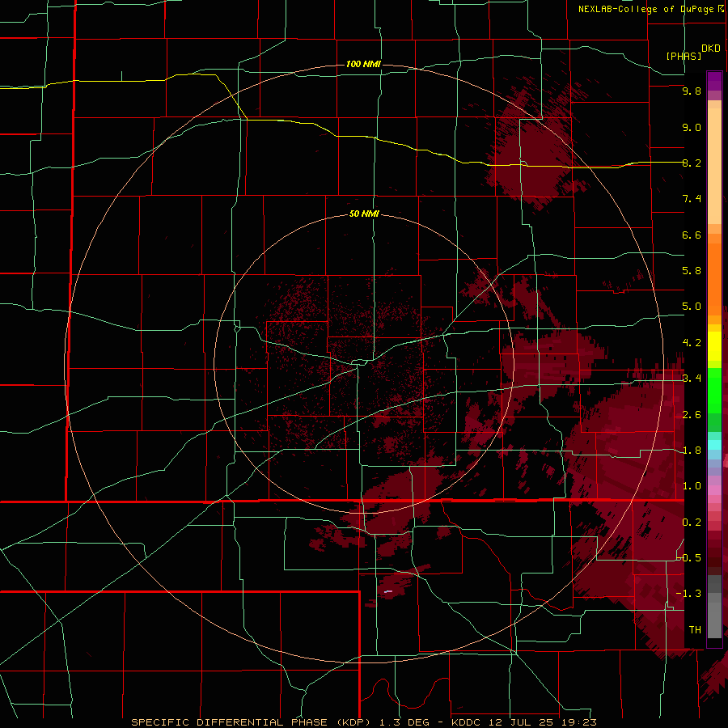
Task: Click the 1.3 DEG elevation text in the caption
Action: click(404, 722)
